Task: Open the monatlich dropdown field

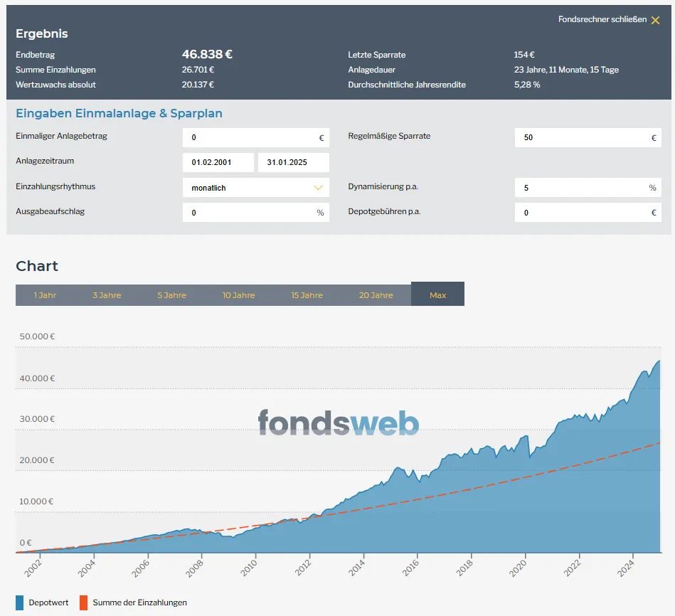Action: tap(256, 188)
